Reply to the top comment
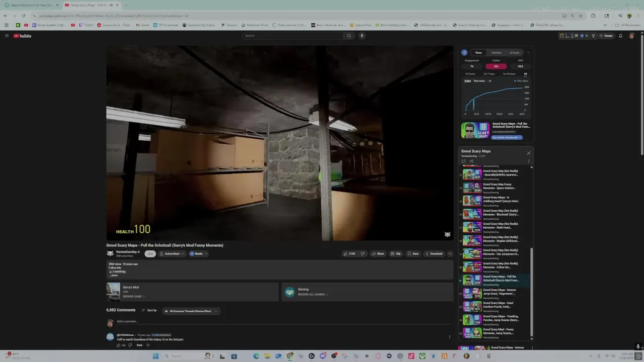The width and height of the screenshot is (644, 362). [x=139, y=345]
